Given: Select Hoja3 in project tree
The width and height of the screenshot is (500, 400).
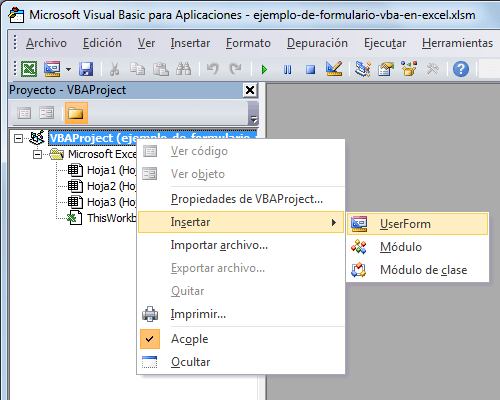Looking at the screenshot, I should 111,202.
